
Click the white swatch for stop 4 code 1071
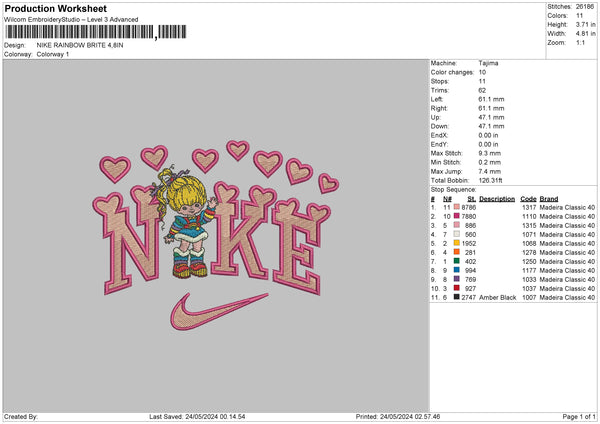(457, 234)
